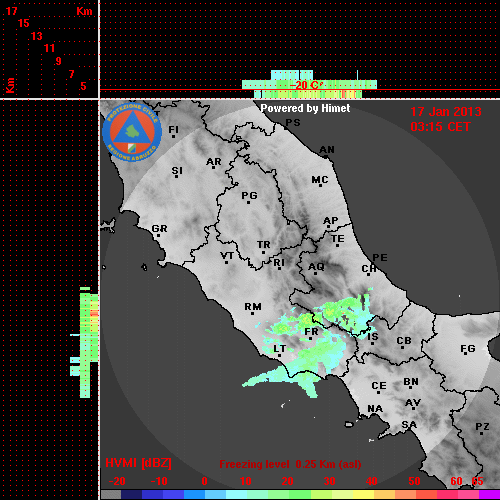Click the GR city label

tap(159, 229)
